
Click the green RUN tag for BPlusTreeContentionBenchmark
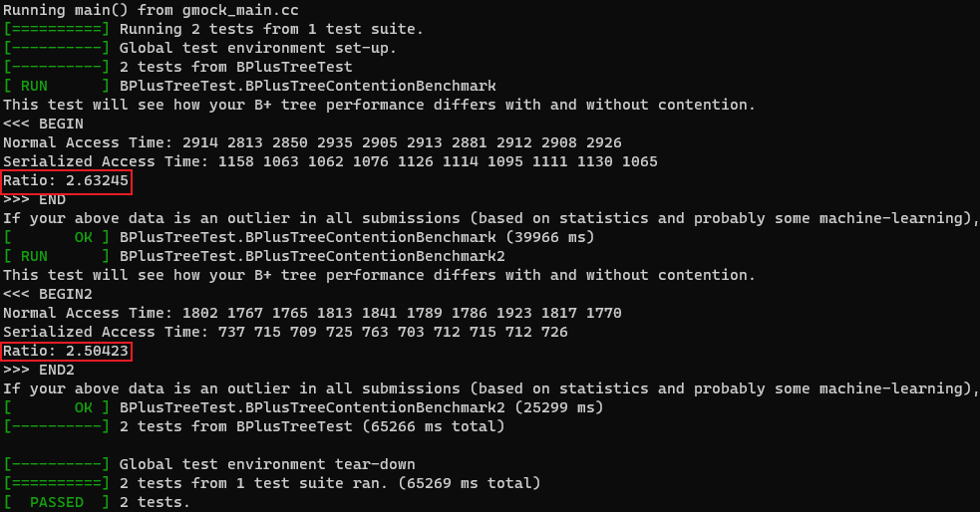[56, 86]
